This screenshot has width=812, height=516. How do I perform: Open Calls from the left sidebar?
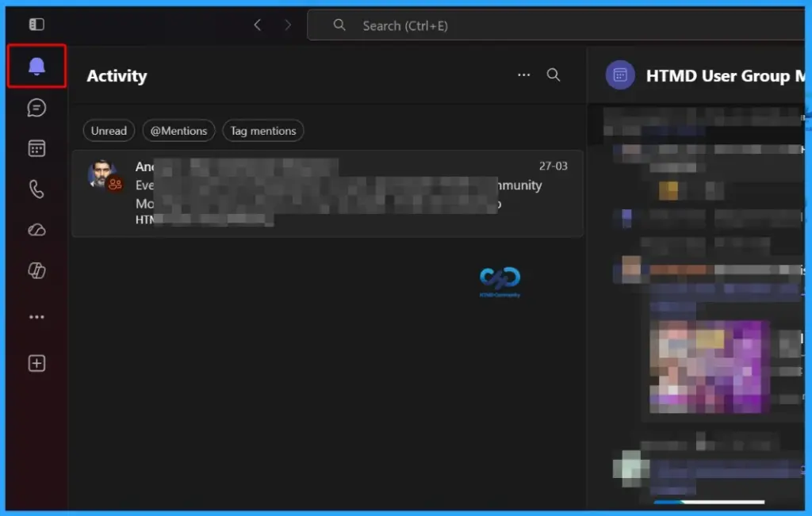(36, 189)
